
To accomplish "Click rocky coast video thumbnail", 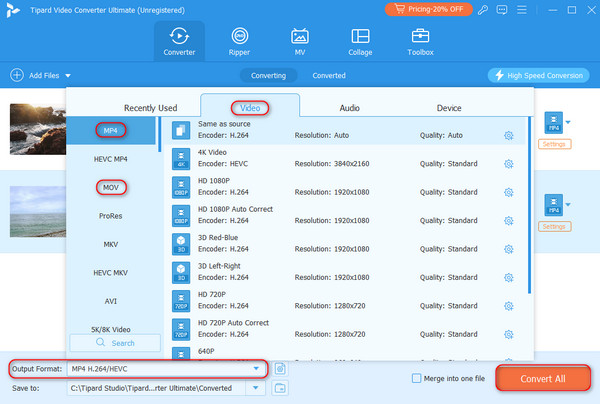I will click(x=38, y=129).
